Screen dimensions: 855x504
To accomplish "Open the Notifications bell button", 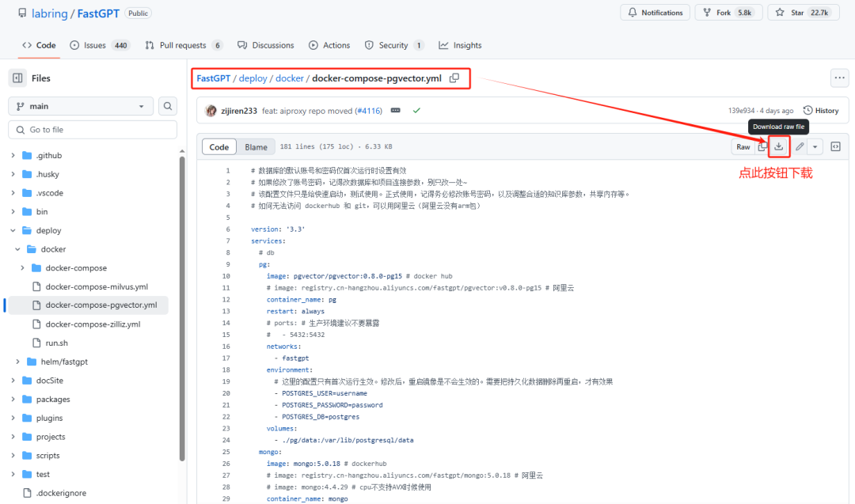I will point(655,13).
